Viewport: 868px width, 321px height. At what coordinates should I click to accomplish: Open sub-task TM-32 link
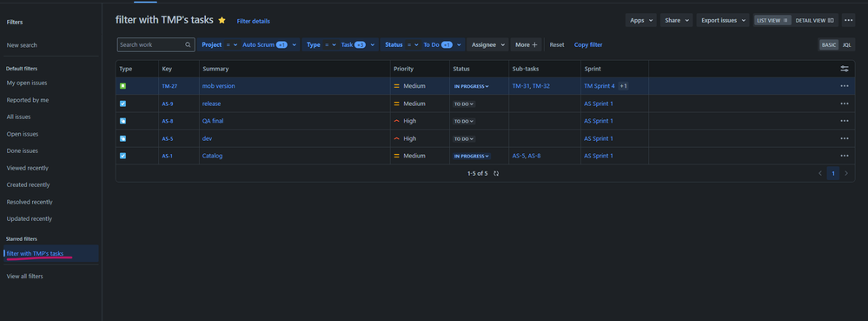540,86
